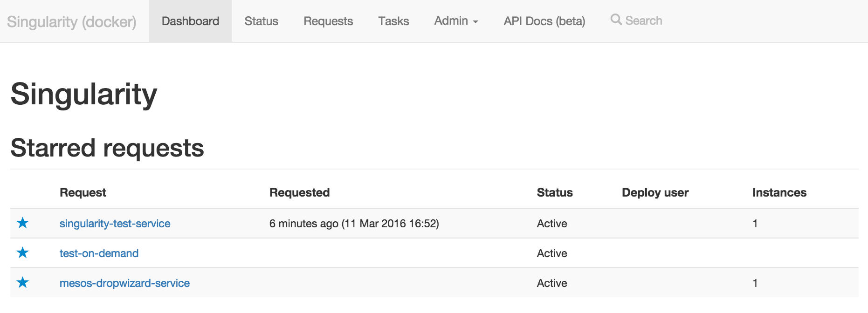The height and width of the screenshot is (313, 868).
Task: Click the search magnifier icon
Action: point(616,20)
